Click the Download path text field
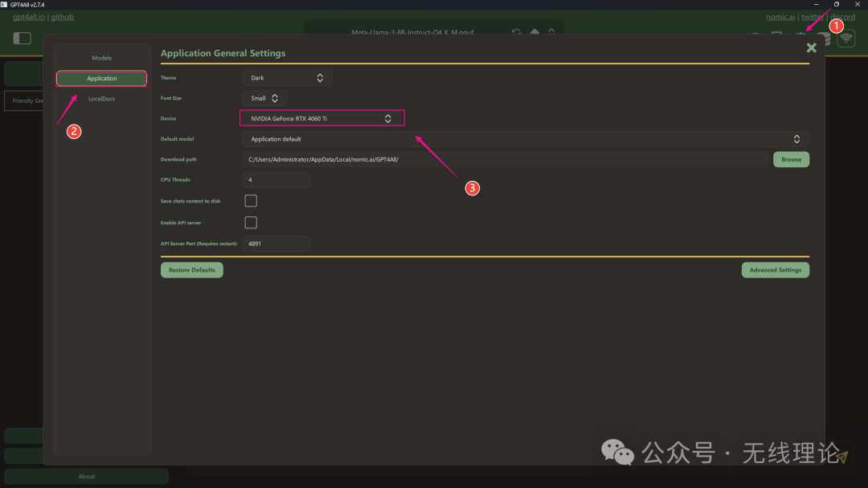868x488 pixels. [x=506, y=159]
